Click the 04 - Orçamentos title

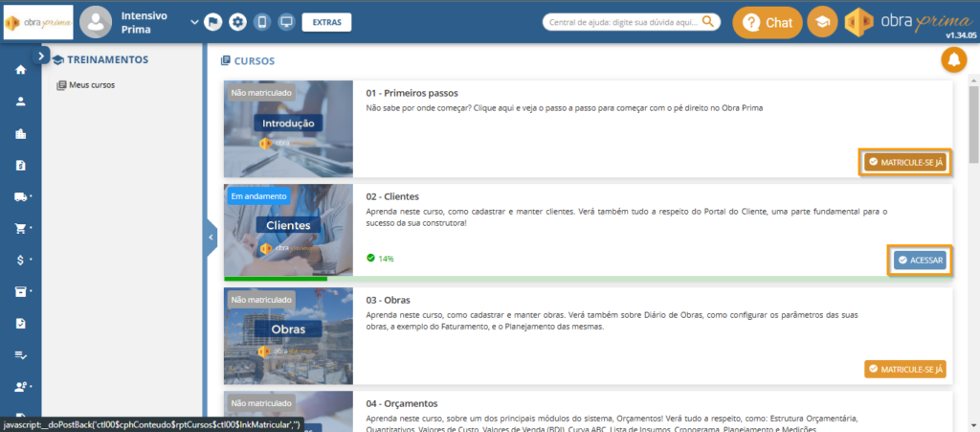pyautogui.click(x=402, y=403)
